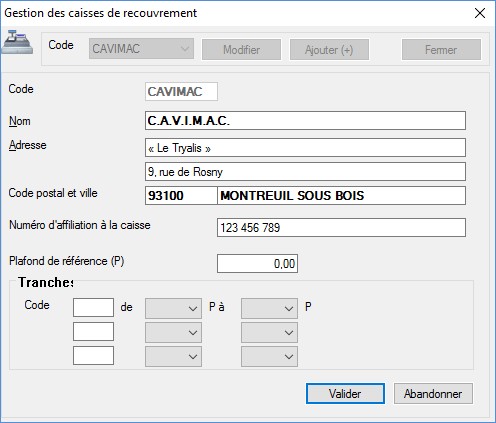Click the postal code field 93100
Viewport: 496px width, 423px height.
pos(181,196)
